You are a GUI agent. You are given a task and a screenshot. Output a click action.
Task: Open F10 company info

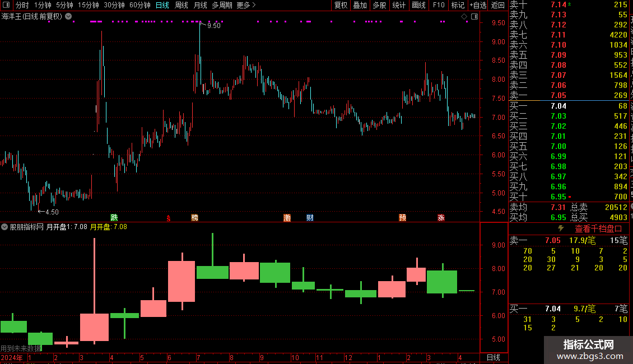tap(439, 5)
